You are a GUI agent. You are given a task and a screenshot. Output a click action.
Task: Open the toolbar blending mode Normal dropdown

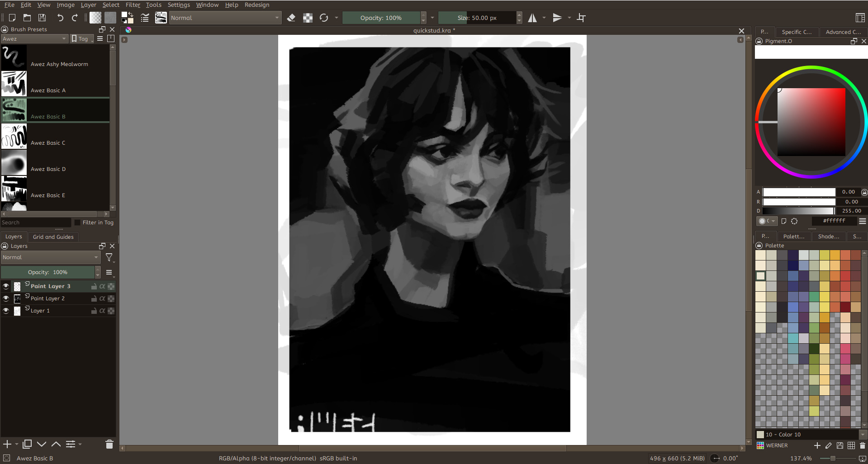pos(225,18)
